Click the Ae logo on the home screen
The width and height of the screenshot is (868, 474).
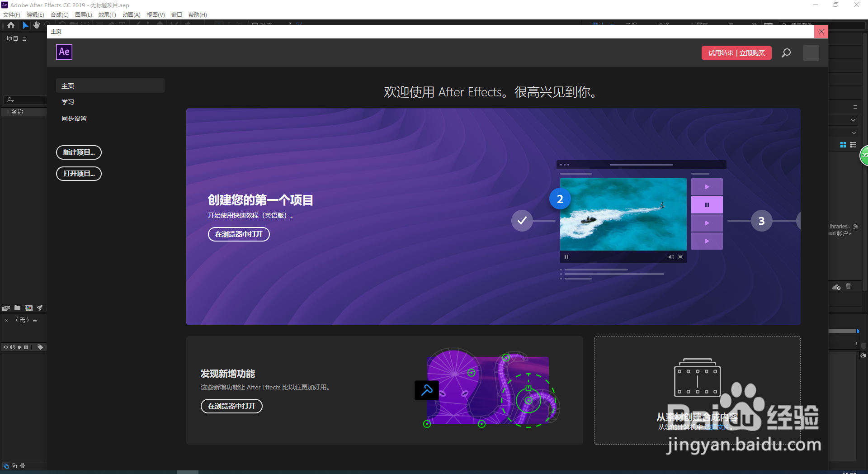tap(64, 52)
